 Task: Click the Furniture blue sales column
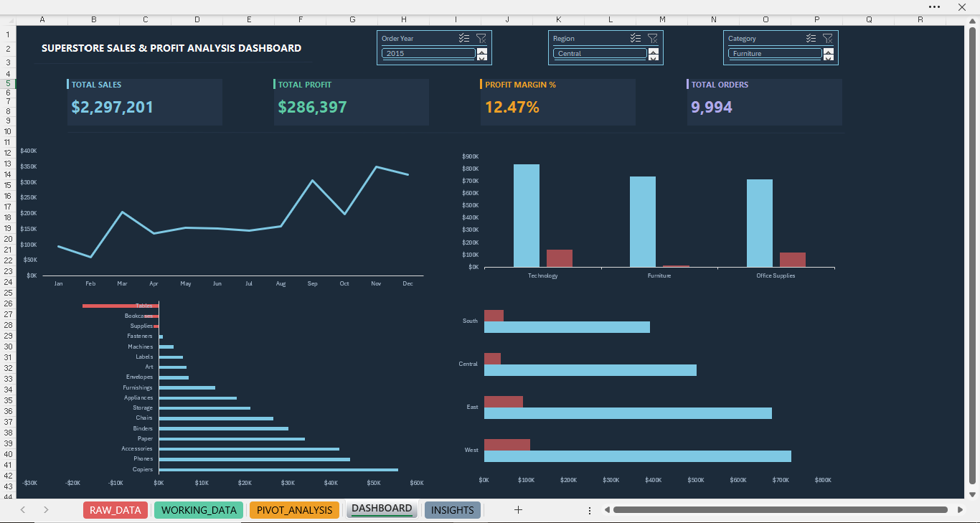click(x=643, y=222)
